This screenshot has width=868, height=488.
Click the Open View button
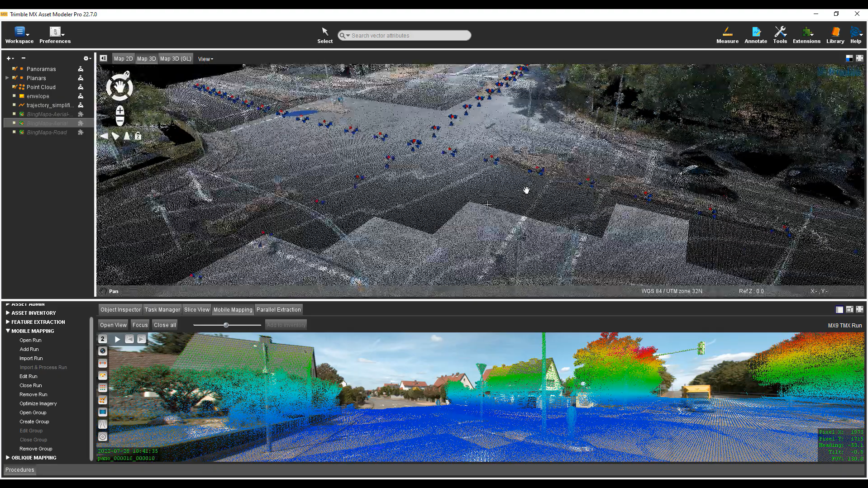(113, 325)
